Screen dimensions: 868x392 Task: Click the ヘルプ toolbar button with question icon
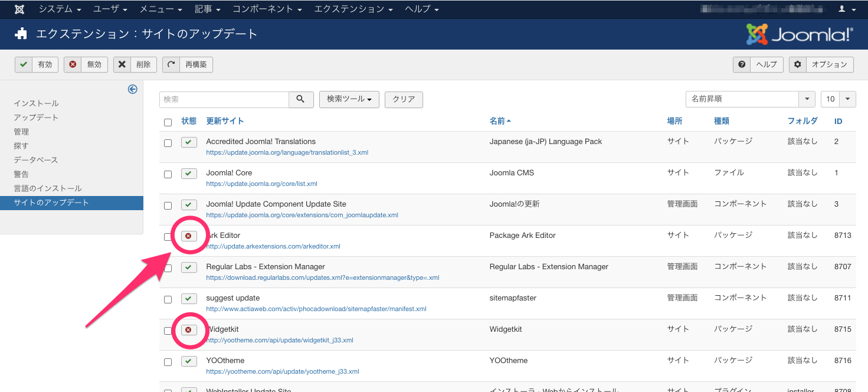[x=758, y=65]
